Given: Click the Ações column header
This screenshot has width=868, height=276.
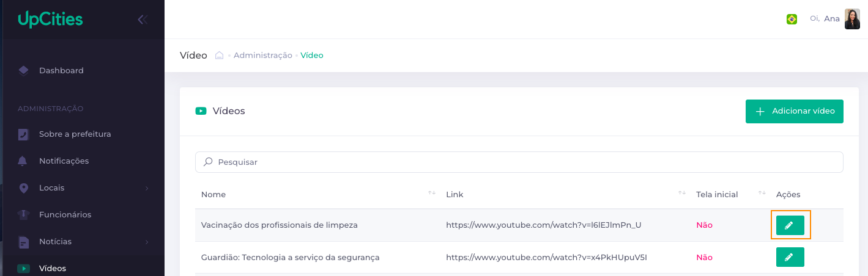Looking at the screenshot, I should tap(788, 194).
